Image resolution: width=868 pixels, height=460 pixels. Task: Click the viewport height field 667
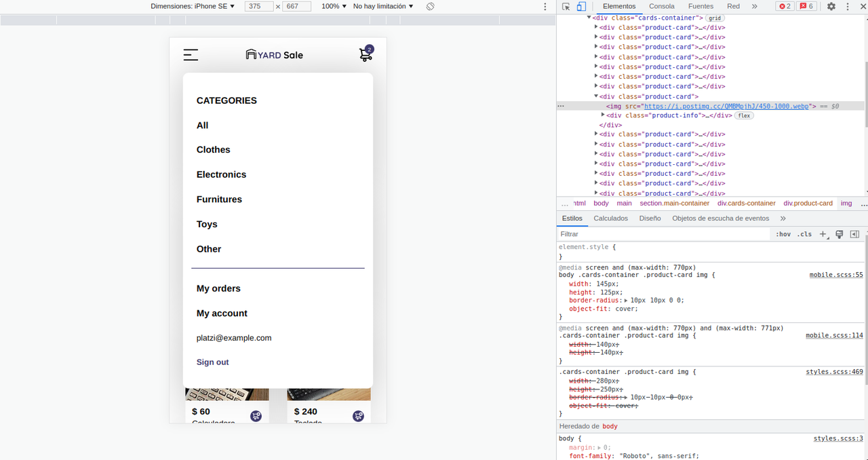point(296,6)
